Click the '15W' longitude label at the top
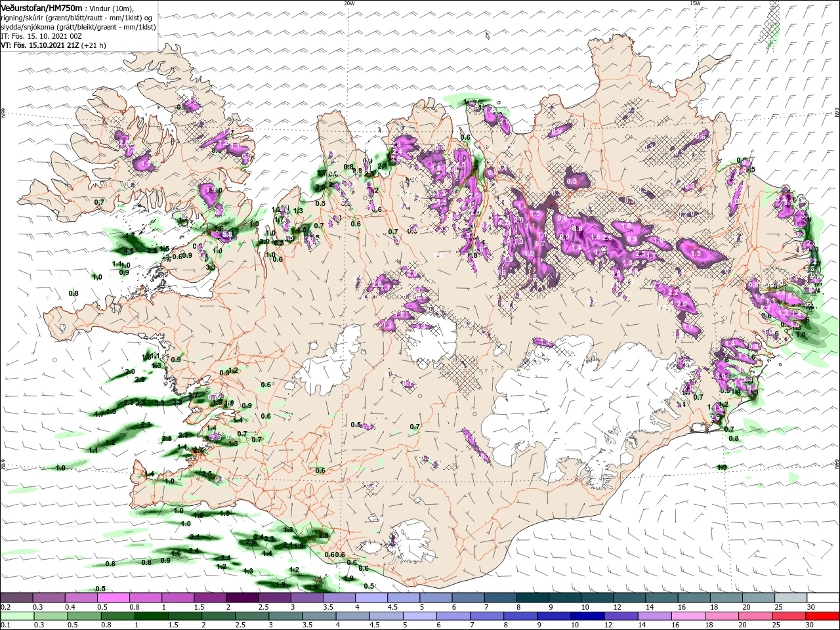This screenshot has width=840, height=630. (695, 3)
